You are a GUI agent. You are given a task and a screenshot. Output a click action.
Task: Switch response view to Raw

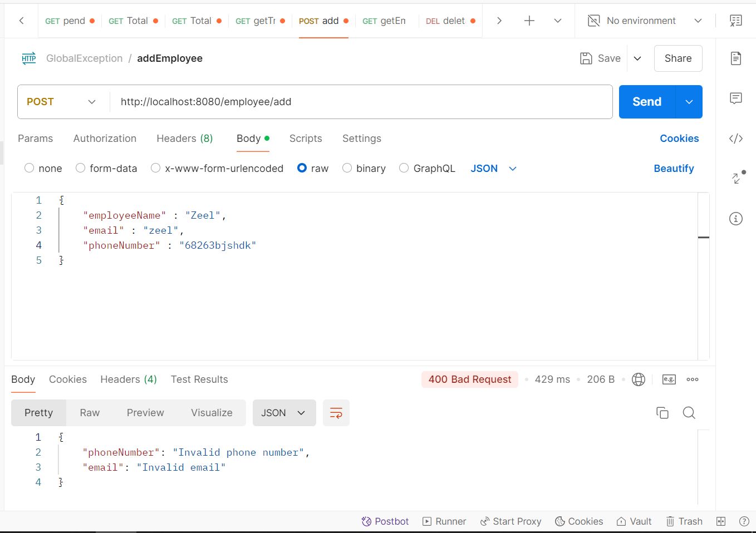coord(90,413)
